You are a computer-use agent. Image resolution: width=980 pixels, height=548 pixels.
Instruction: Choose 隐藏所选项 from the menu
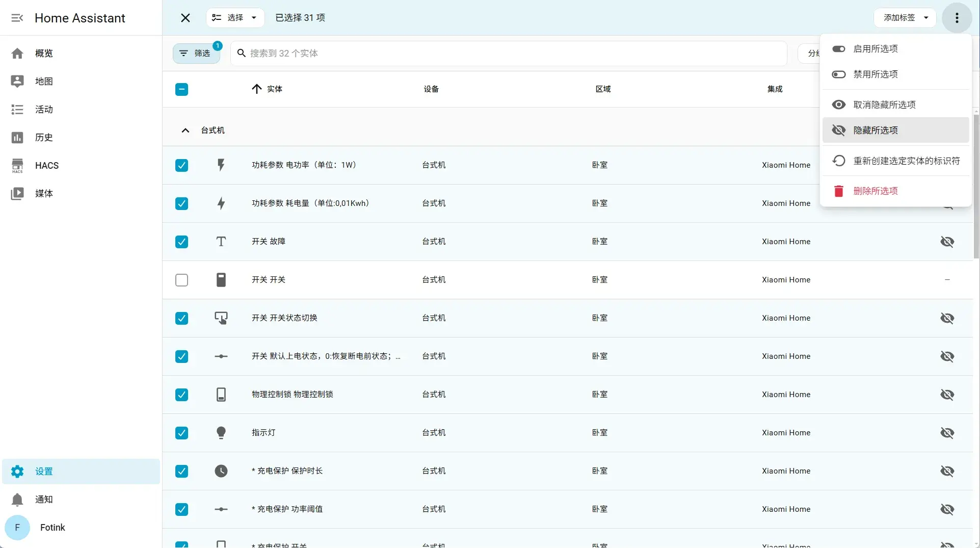[895, 130]
